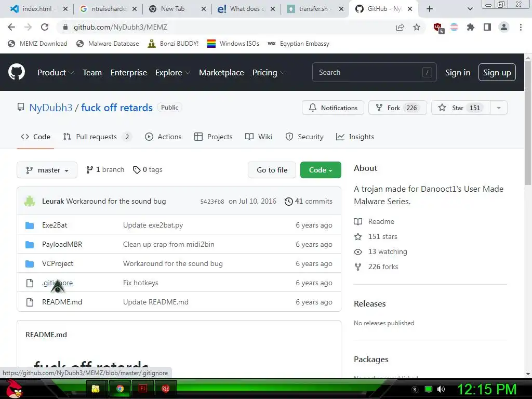Click the Sign in link
This screenshot has width=532, height=399.
[457, 72]
